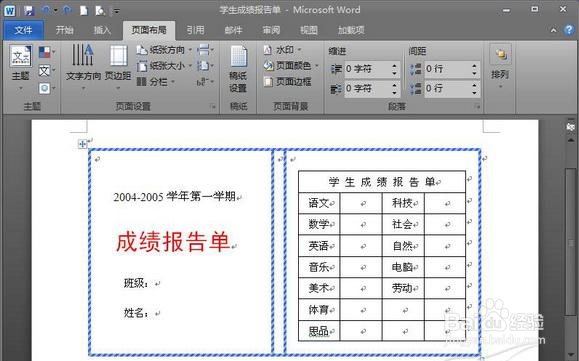Open 页边距 (Margins) menu

click(x=118, y=68)
